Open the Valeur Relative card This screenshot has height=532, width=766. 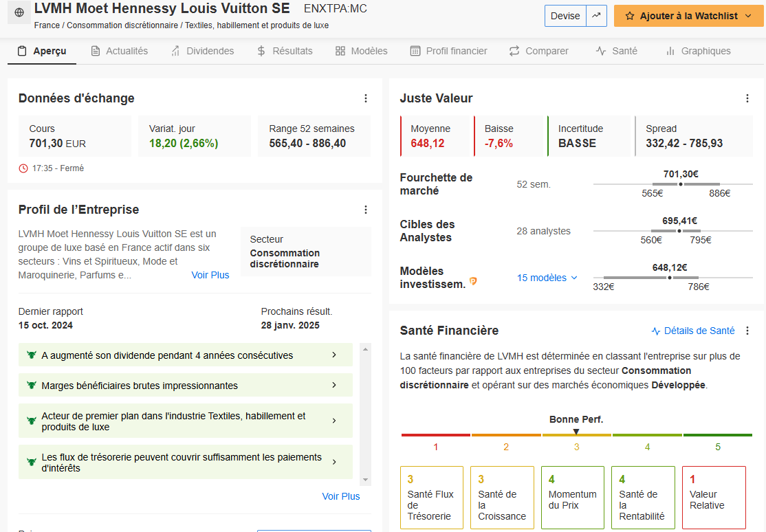point(714,498)
